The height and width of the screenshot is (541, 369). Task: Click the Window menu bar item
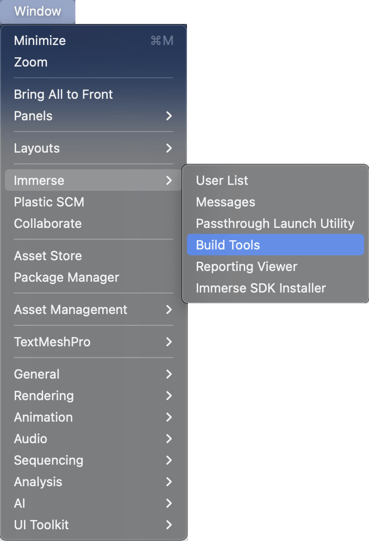click(37, 11)
